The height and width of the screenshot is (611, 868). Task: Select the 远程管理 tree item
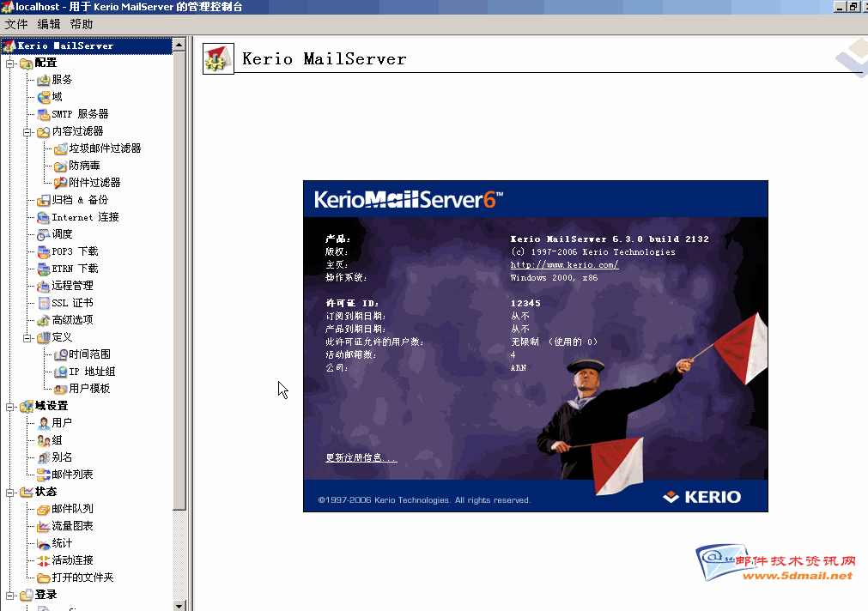72,286
